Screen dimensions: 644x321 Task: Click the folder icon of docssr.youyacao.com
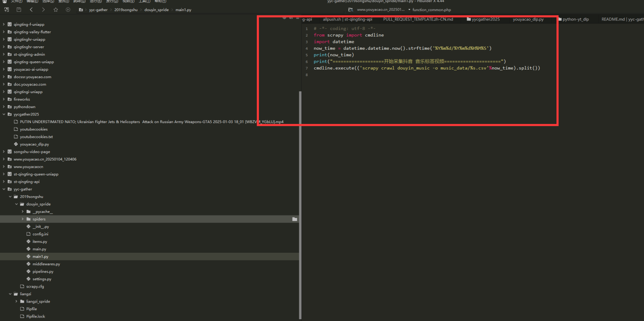click(x=9, y=77)
